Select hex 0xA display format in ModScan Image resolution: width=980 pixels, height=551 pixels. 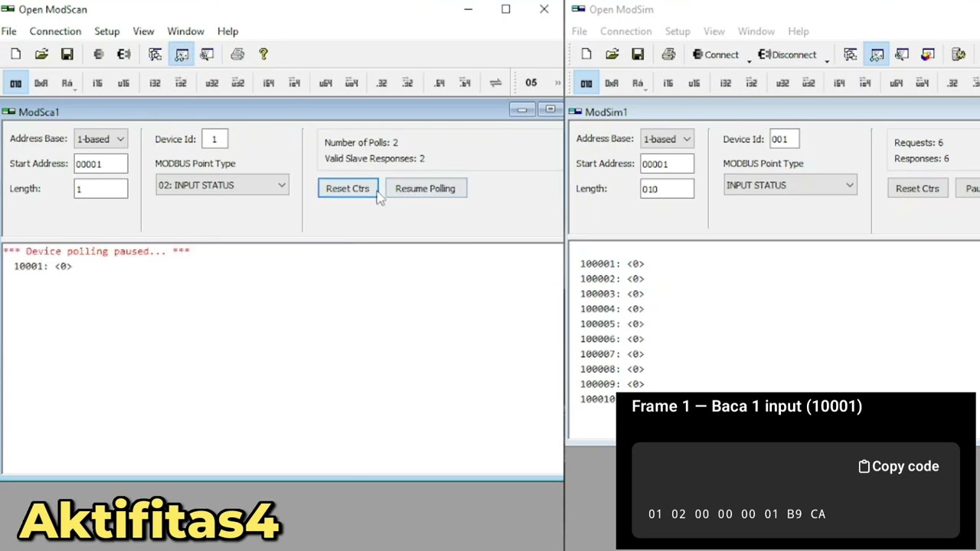41,83
